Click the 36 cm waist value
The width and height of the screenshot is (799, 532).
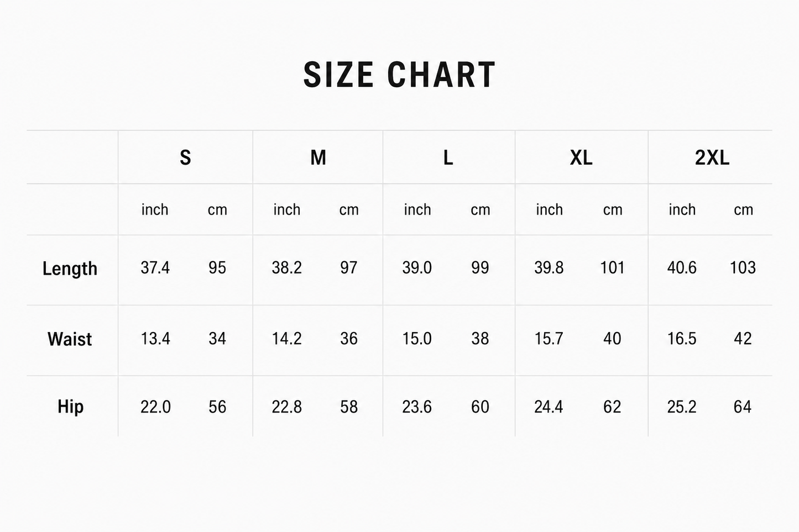pyautogui.click(x=349, y=339)
